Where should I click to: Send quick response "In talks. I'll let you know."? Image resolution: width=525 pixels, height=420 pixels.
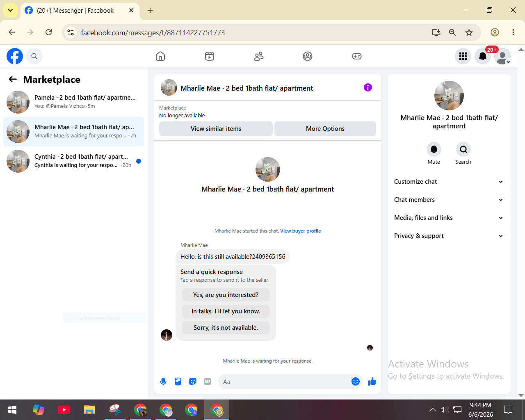[226, 311]
